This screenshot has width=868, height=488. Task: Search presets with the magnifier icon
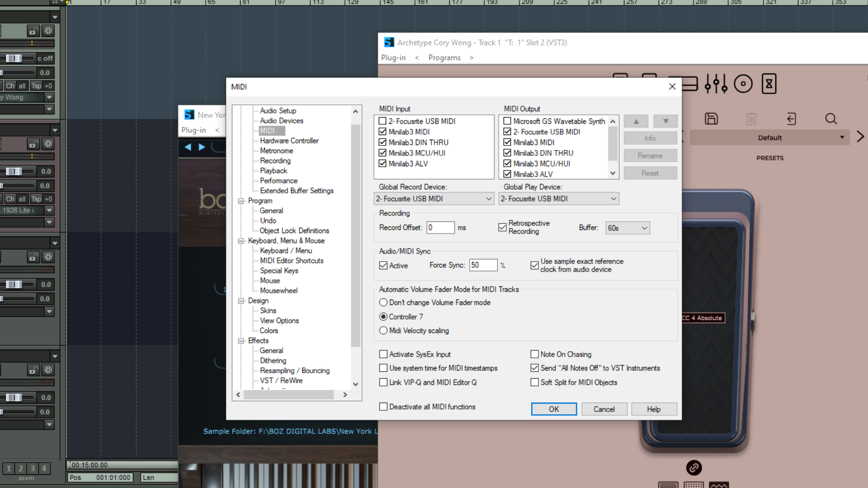click(x=831, y=119)
